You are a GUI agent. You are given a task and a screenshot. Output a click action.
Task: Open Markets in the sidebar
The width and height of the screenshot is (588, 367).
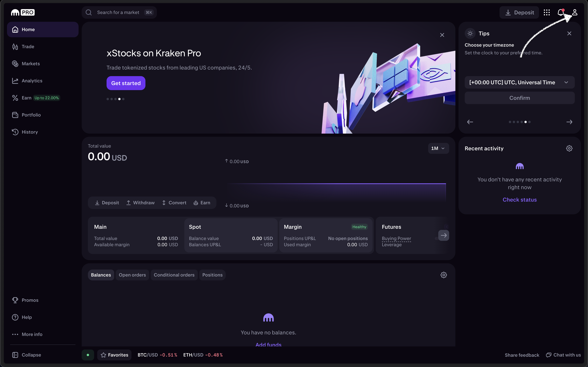tap(31, 64)
